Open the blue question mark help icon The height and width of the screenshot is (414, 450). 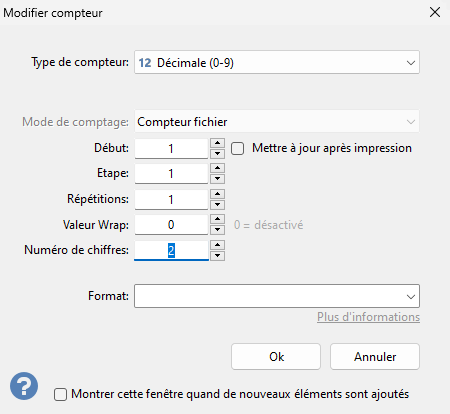click(24, 386)
